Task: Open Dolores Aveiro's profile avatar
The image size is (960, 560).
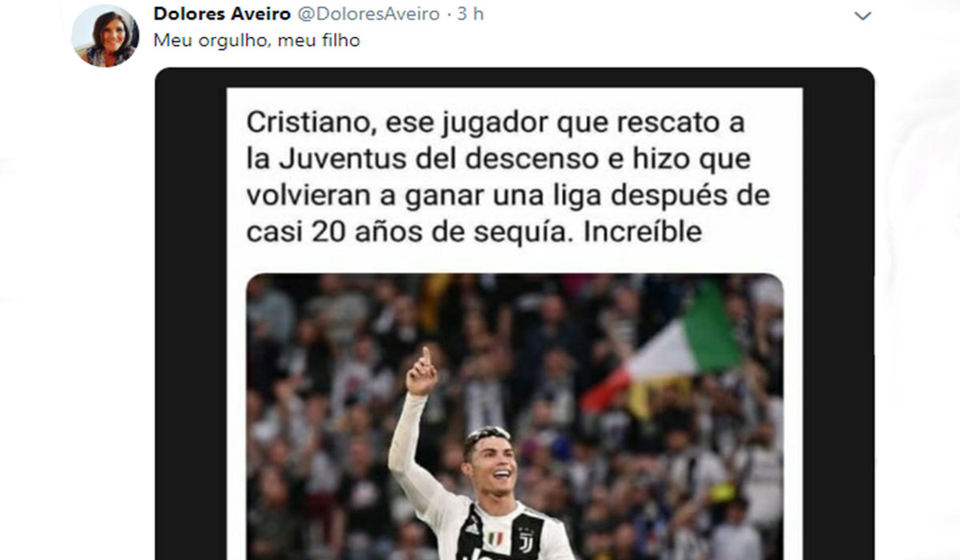Action: (105, 35)
